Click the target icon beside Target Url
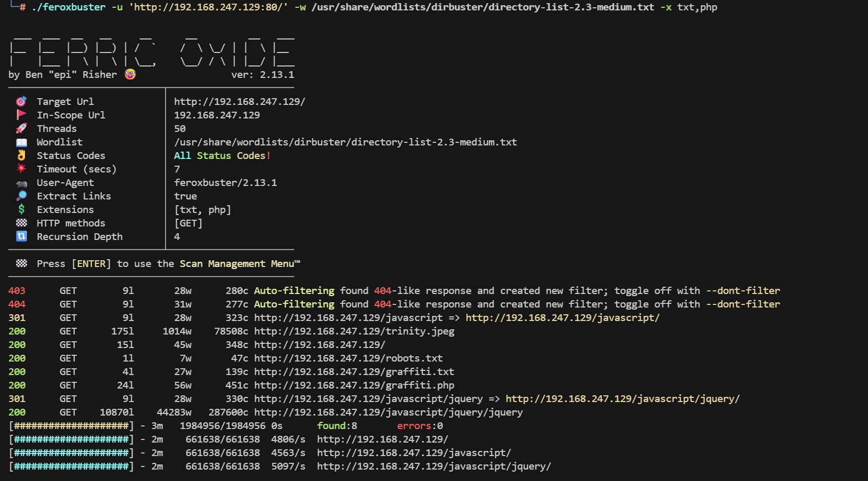This screenshot has height=481, width=868. pos(21,101)
